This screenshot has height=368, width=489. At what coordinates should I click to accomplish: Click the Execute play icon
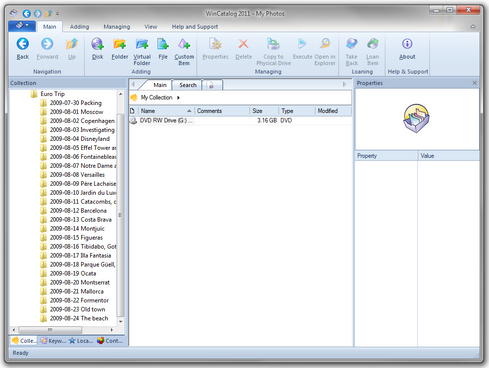tap(302, 44)
